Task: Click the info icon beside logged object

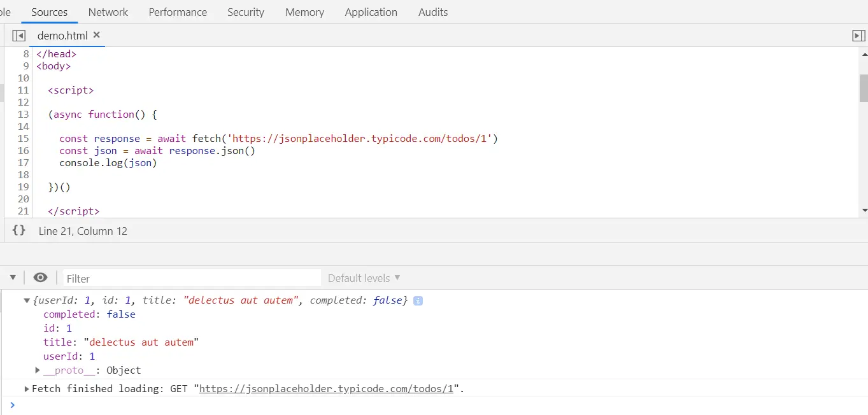Action: [418, 300]
